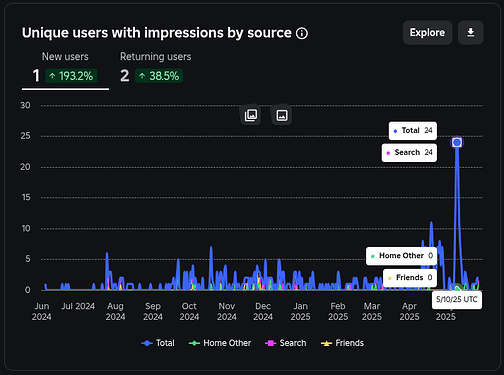Download the chart data
504x375 pixels.
pyautogui.click(x=470, y=33)
